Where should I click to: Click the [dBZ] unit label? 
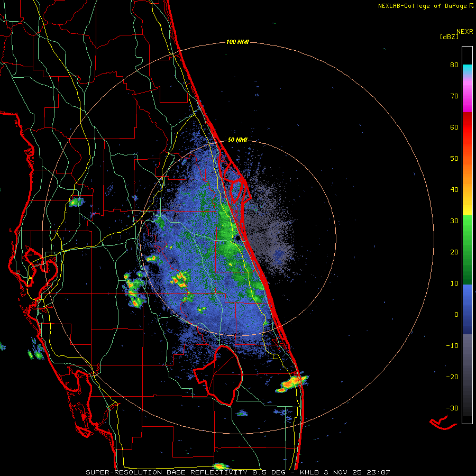click(x=448, y=36)
